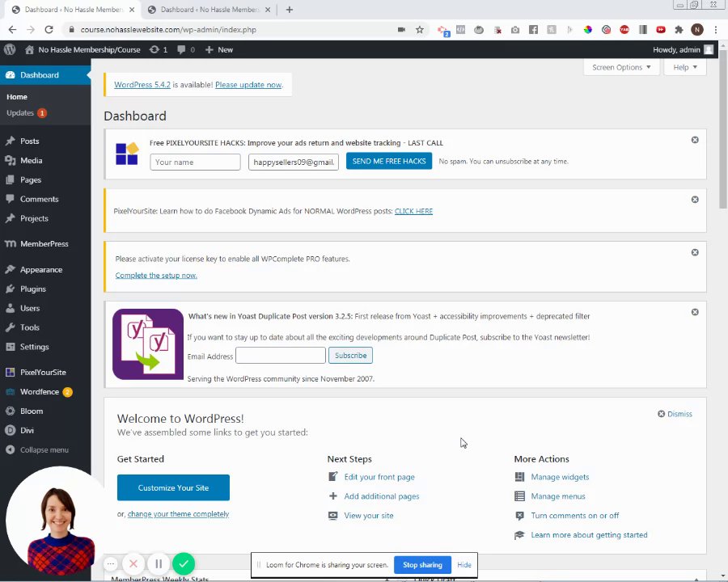Dismiss the WPComplete license notice

tap(695, 252)
